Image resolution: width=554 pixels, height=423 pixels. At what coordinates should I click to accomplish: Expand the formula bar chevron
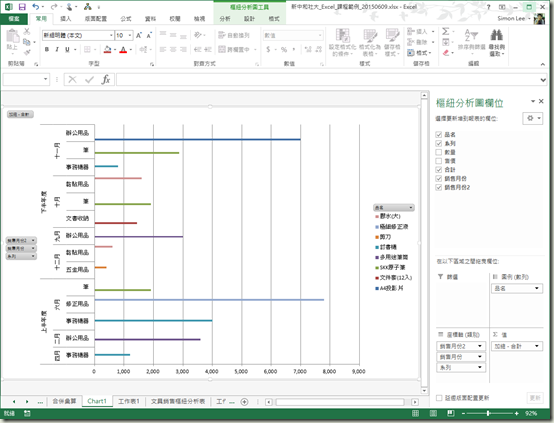(543, 80)
